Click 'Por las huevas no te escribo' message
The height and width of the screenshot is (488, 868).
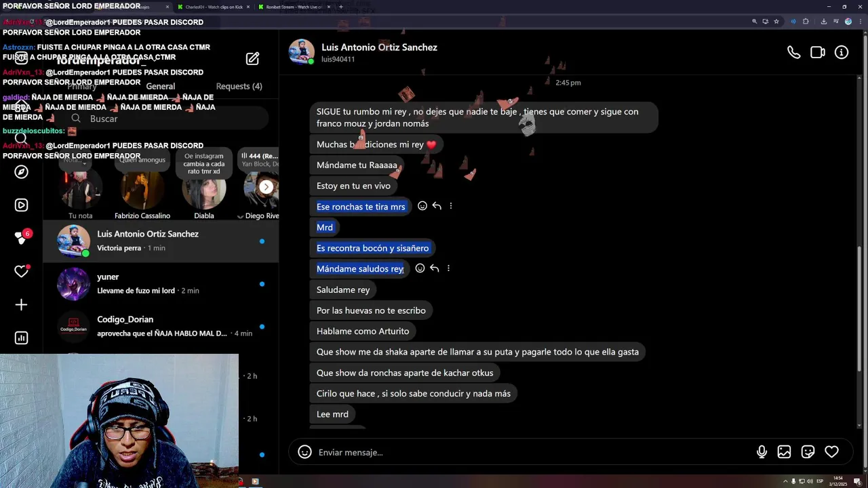click(x=371, y=310)
